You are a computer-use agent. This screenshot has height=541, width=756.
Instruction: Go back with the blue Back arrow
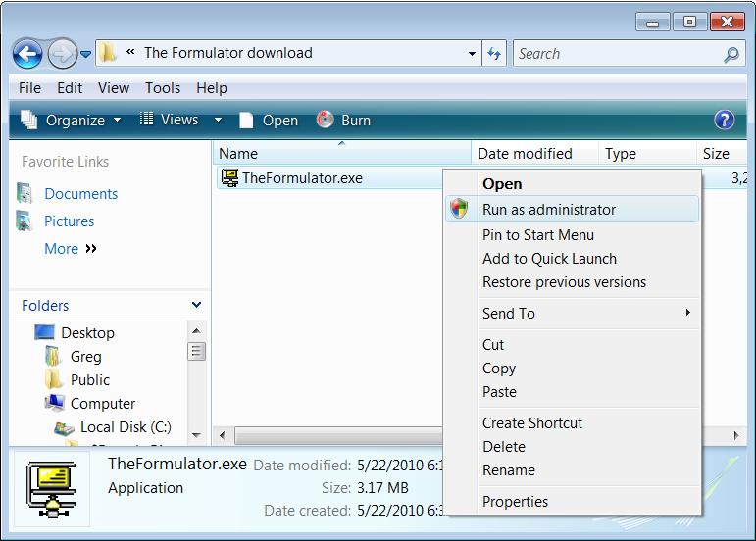[27, 54]
